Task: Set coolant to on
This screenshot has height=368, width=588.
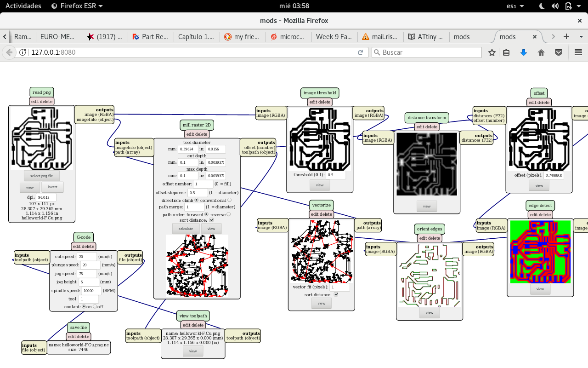Action: tap(84, 306)
